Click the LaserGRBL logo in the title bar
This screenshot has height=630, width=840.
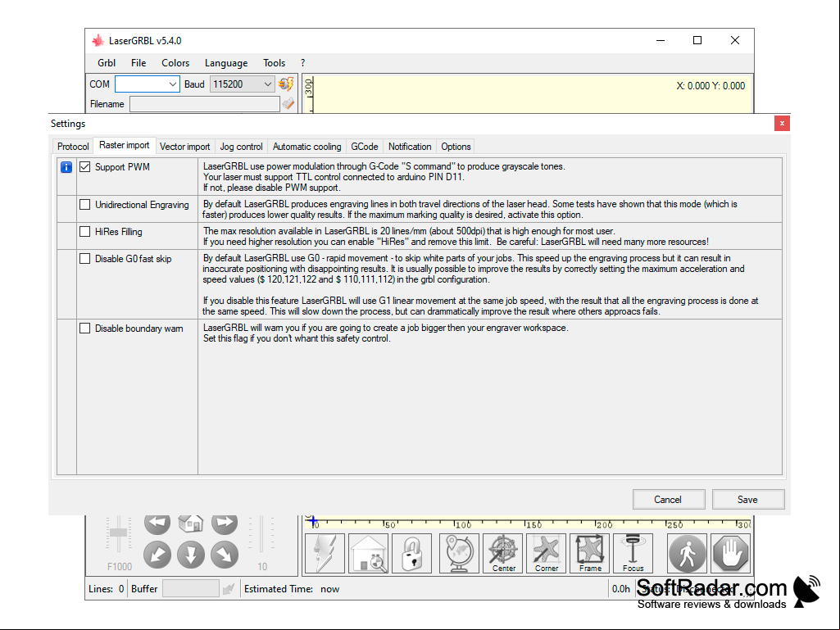point(98,41)
